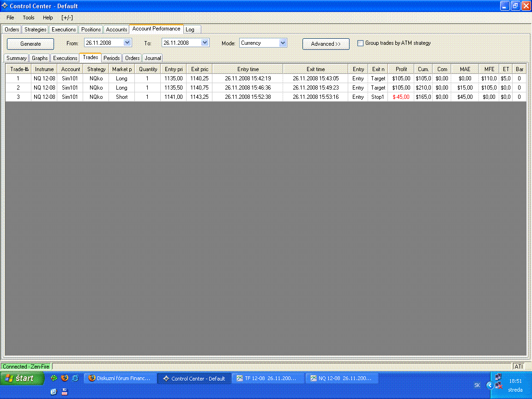Click exit time 26.11.2008 15:49:23
The width and height of the screenshot is (532, 399).
point(315,88)
